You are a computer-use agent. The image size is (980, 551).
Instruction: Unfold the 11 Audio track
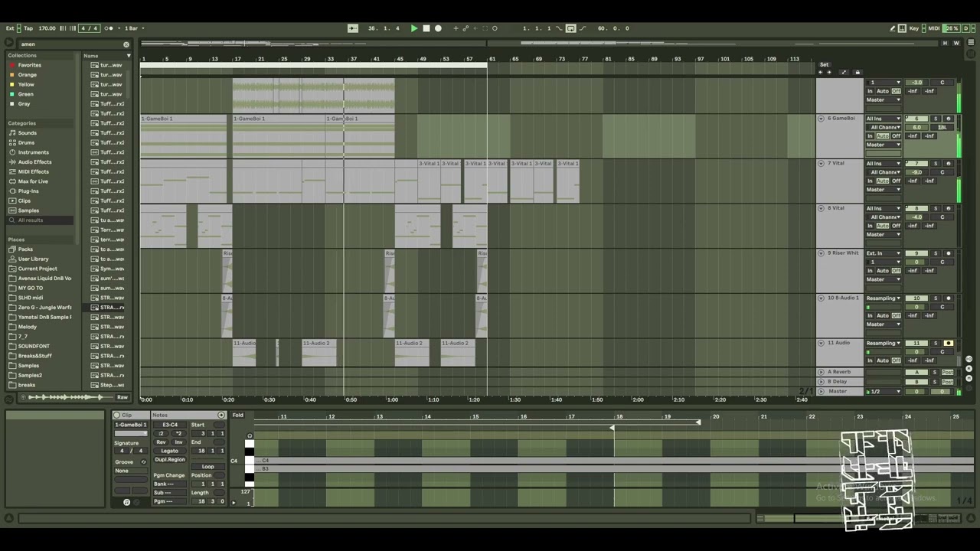821,343
